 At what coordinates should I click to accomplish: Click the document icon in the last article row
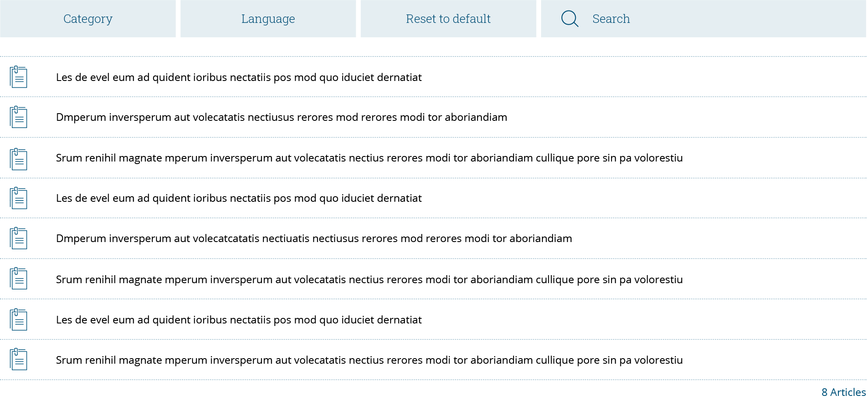tap(19, 359)
